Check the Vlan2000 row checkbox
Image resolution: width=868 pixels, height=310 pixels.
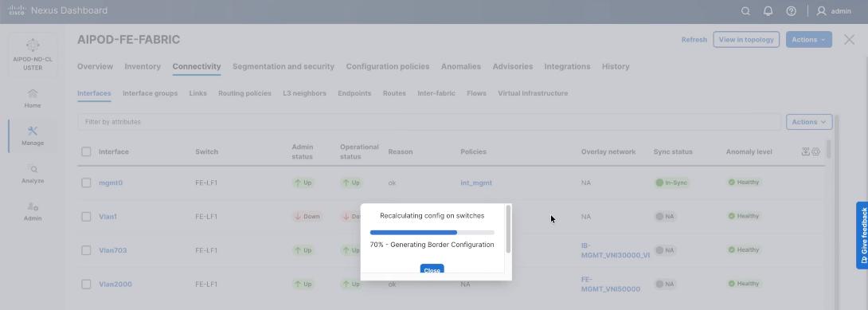point(86,284)
